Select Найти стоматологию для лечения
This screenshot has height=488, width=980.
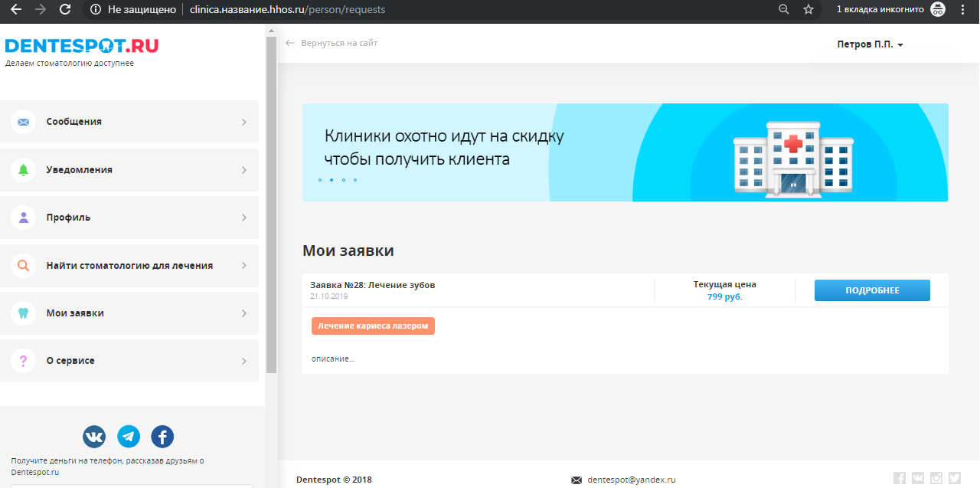[129, 266]
